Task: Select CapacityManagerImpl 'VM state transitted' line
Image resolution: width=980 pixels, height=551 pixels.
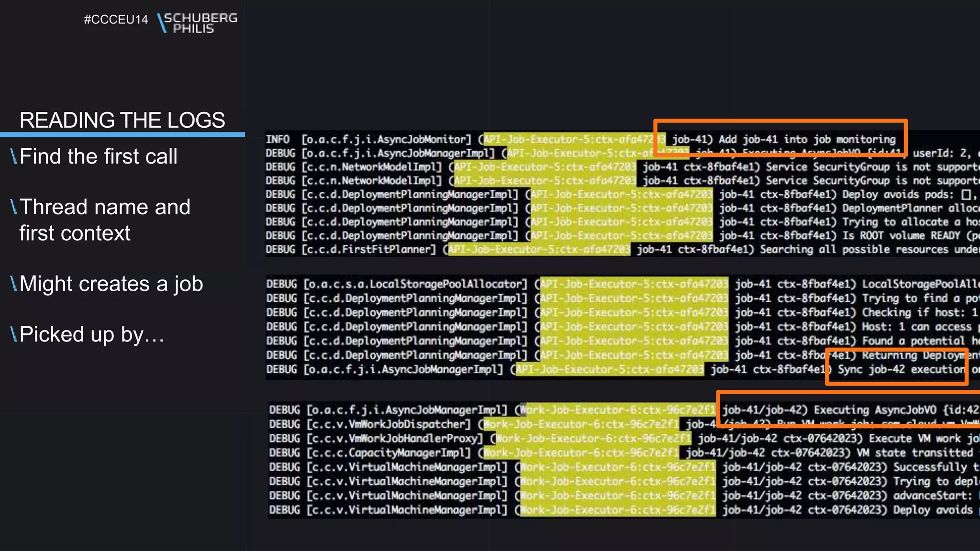Action: tap(624, 453)
